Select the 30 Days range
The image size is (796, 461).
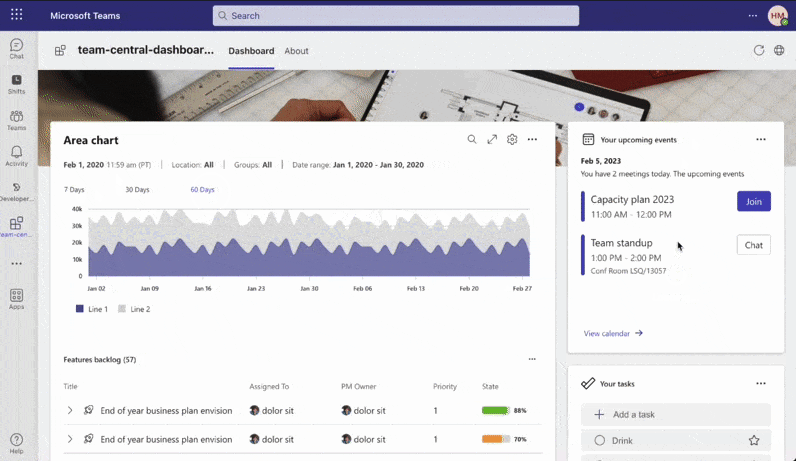137,189
